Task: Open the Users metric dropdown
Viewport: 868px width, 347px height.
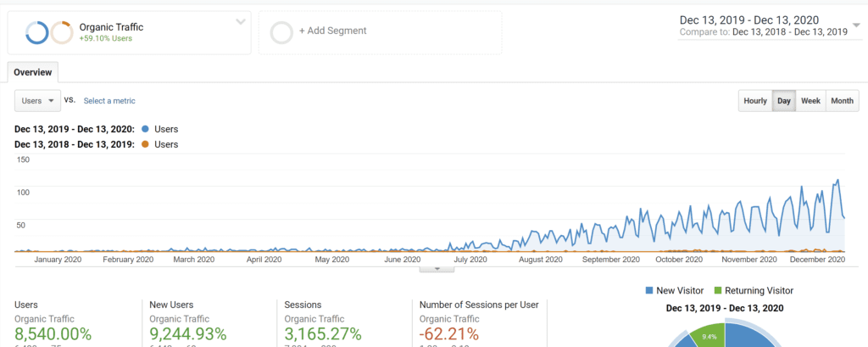Action: tap(37, 101)
